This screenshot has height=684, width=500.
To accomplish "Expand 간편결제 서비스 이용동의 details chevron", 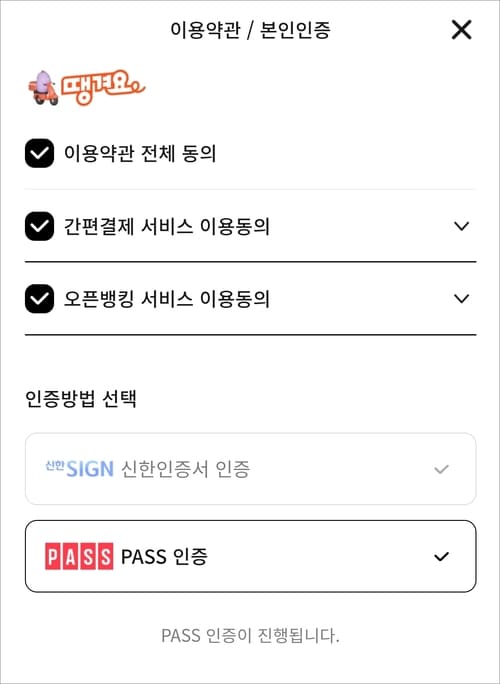I will click(461, 226).
